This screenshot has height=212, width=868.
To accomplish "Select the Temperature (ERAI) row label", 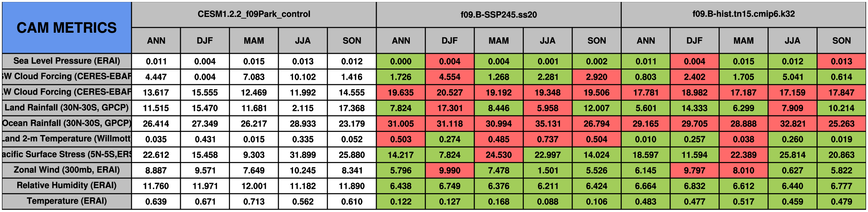I will 66,201.
